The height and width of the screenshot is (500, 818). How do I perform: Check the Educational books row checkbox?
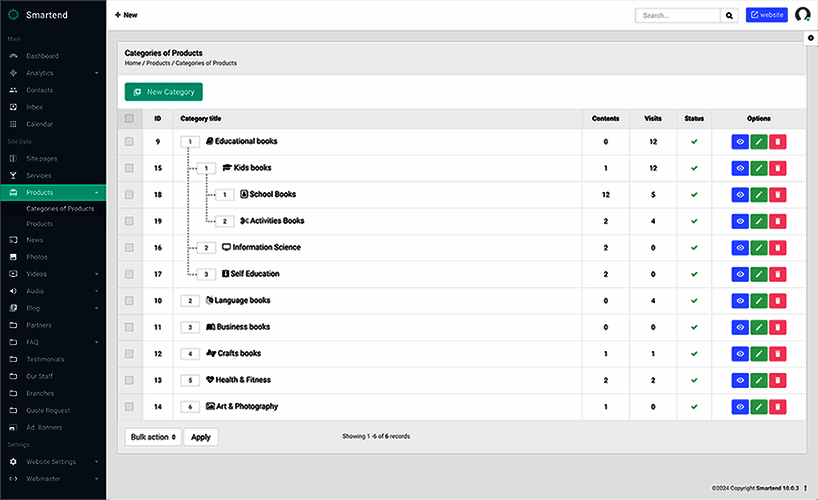(129, 142)
